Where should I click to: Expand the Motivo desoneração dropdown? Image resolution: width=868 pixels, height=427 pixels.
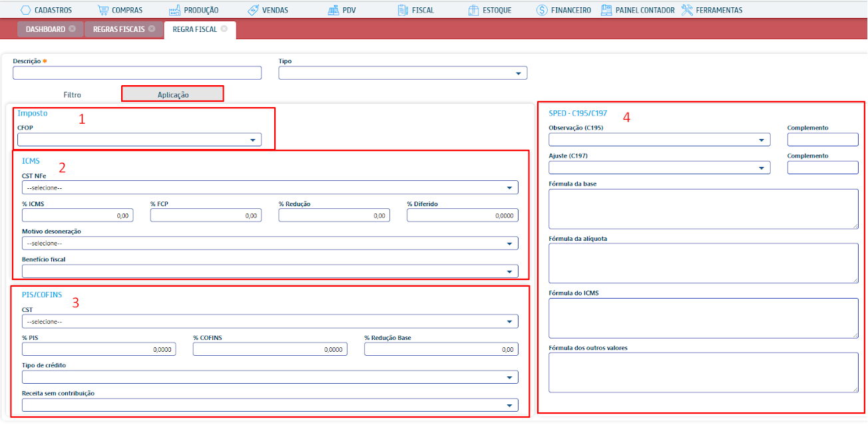(270, 243)
